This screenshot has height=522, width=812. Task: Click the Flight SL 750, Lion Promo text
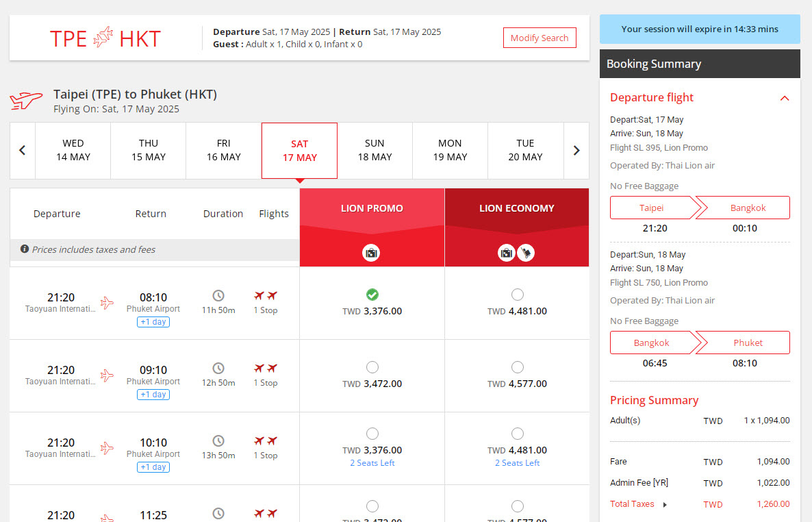659,282
